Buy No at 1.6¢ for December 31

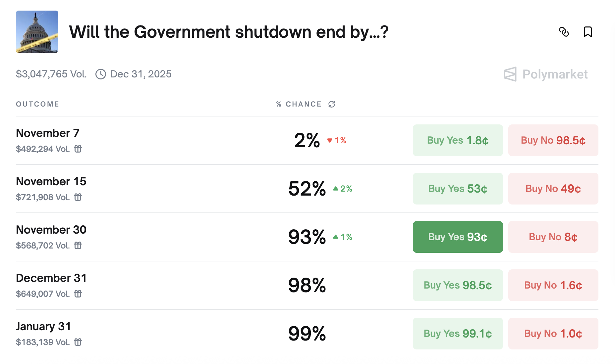553,285
